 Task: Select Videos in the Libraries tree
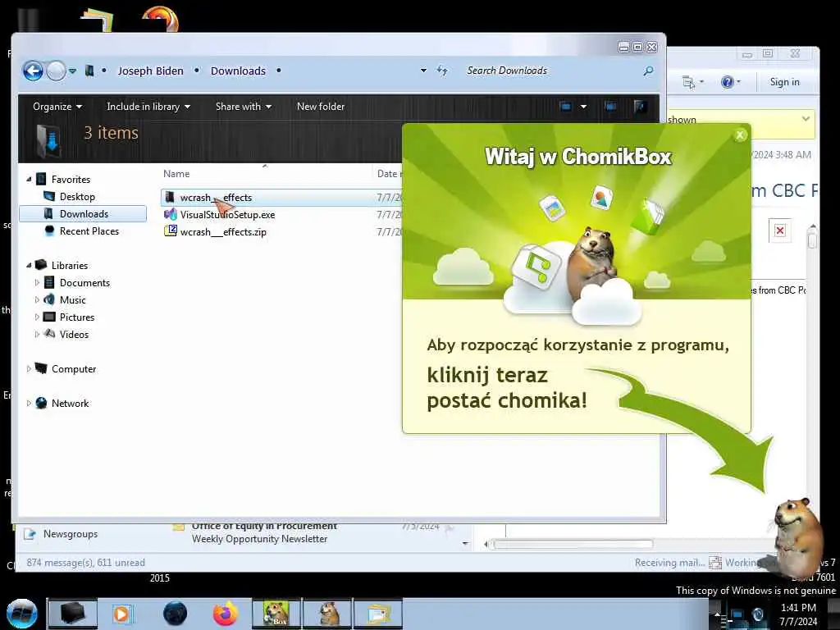[74, 335]
